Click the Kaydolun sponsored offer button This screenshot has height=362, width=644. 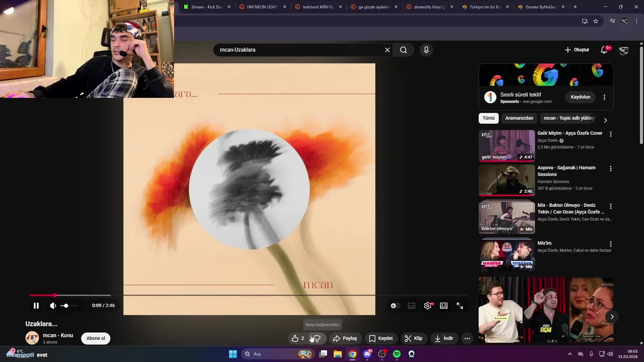point(580,97)
